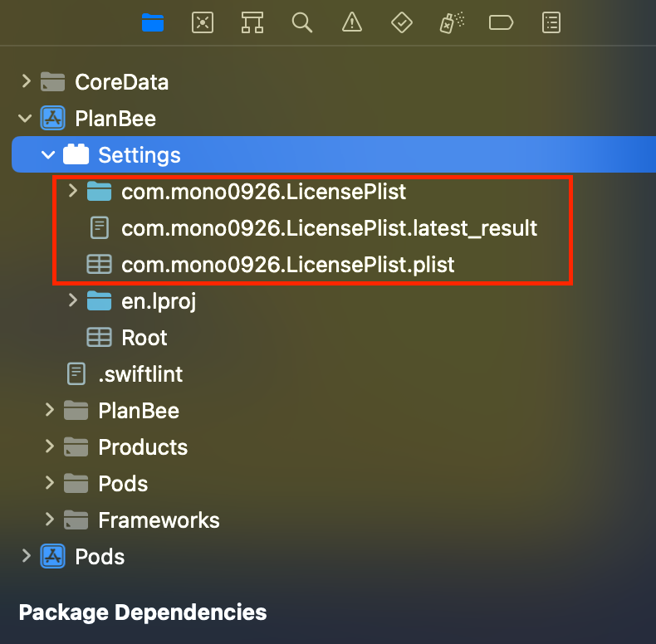Image resolution: width=656 pixels, height=644 pixels.
Task: Click the latest_result document icon
Action: click(x=100, y=228)
